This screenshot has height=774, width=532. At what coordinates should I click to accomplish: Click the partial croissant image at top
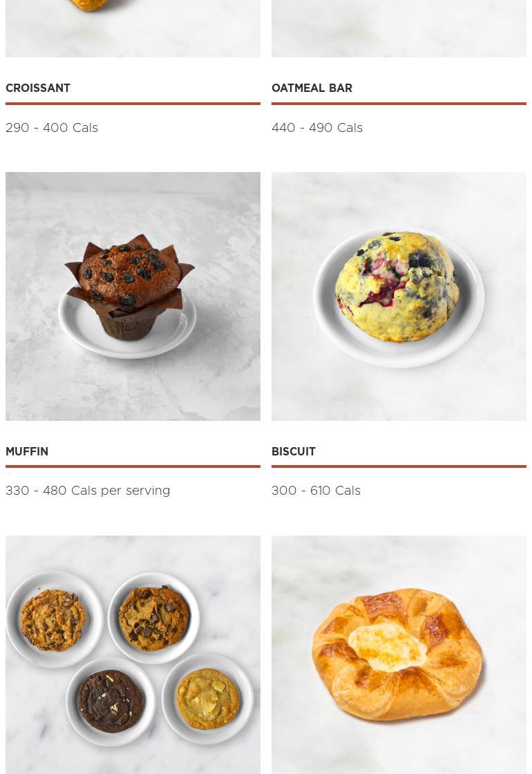click(133, 28)
